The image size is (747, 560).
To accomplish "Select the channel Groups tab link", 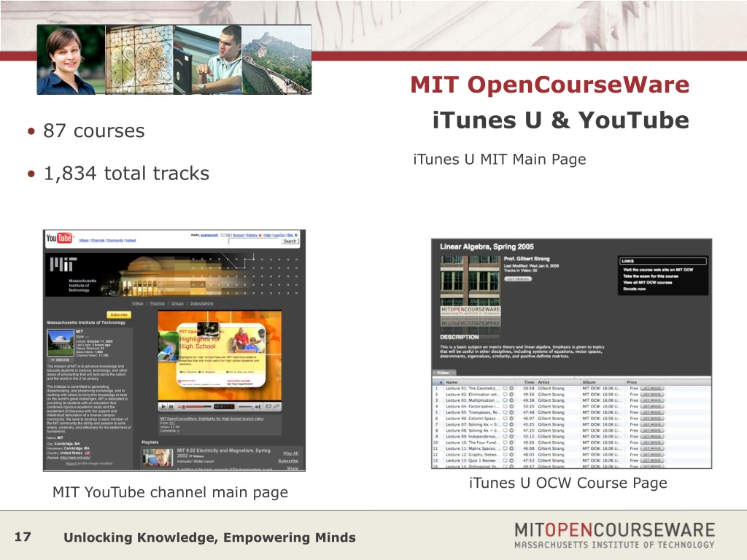I will [x=177, y=303].
